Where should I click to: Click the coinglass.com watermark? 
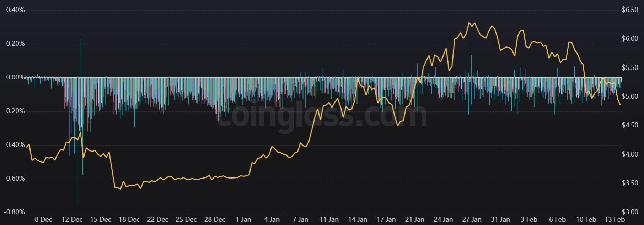(322, 115)
